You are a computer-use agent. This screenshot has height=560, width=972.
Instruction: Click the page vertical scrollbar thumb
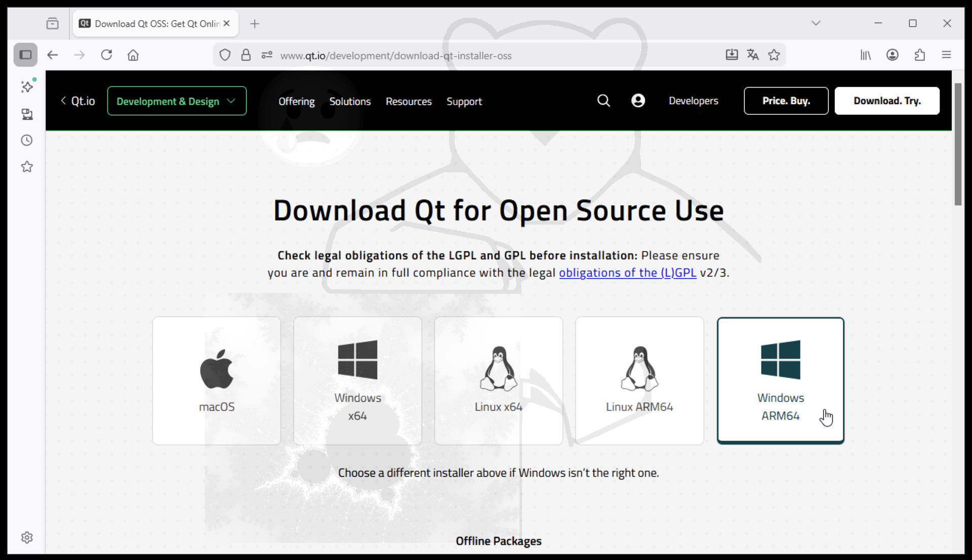(x=958, y=144)
